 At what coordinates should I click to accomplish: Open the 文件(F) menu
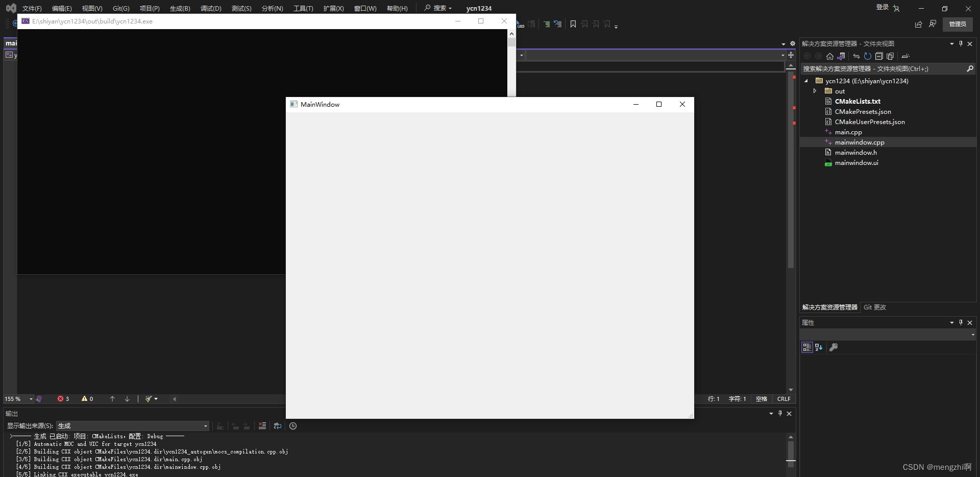click(32, 8)
